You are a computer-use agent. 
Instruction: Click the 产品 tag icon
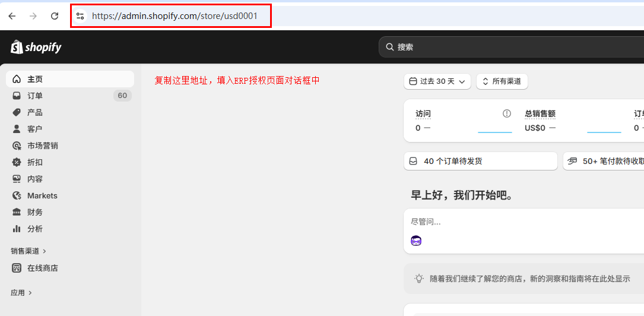coord(17,112)
